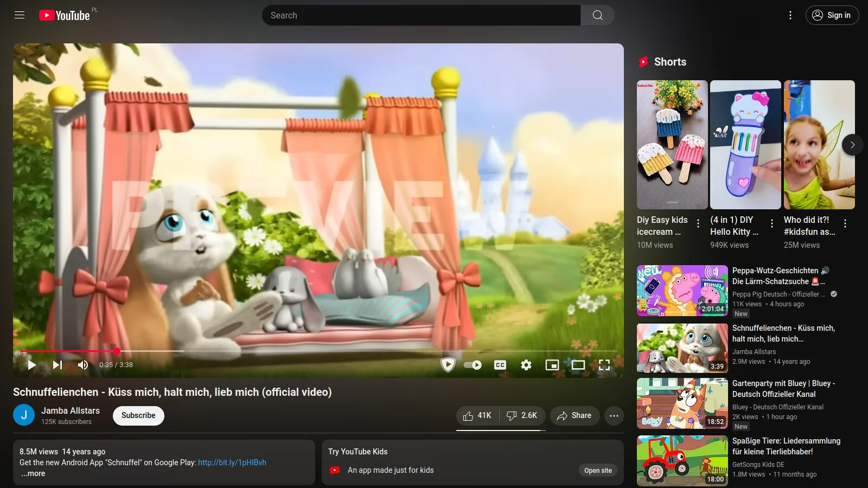Image resolution: width=868 pixels, height=488 pixels.
Task: Enable miniplayer mode
Action: point(552,365)
